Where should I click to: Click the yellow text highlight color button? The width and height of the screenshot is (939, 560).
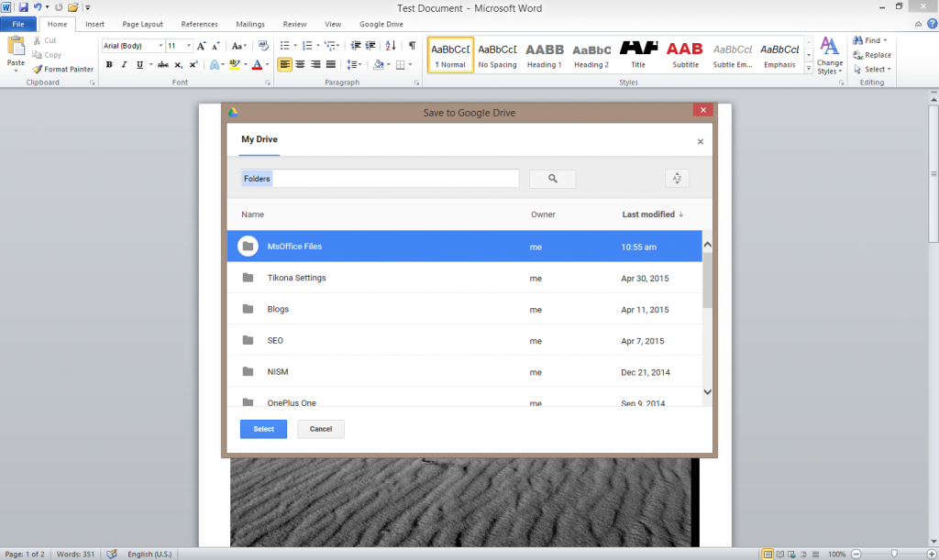(235, 64)
